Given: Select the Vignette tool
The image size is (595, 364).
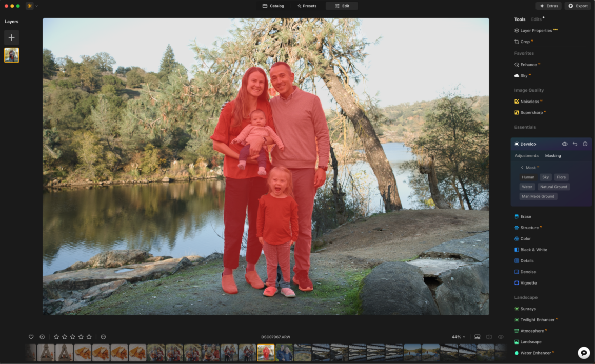Looking at the screenshot, I should (x=528, y=283).
